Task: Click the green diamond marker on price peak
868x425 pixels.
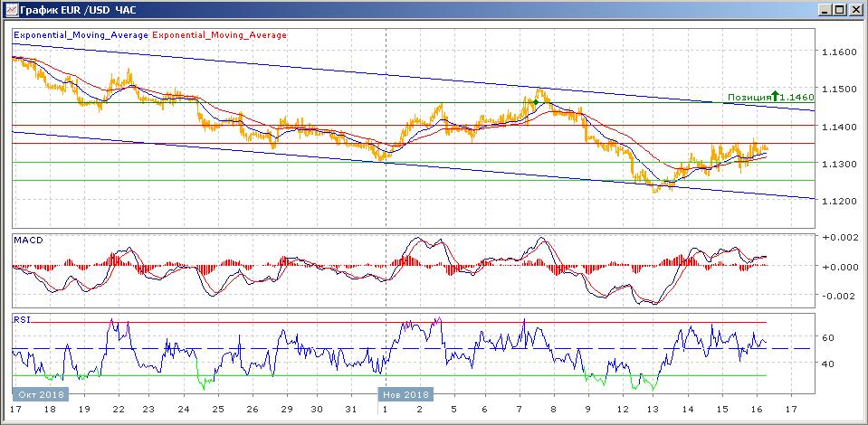Action: point(535,102)
